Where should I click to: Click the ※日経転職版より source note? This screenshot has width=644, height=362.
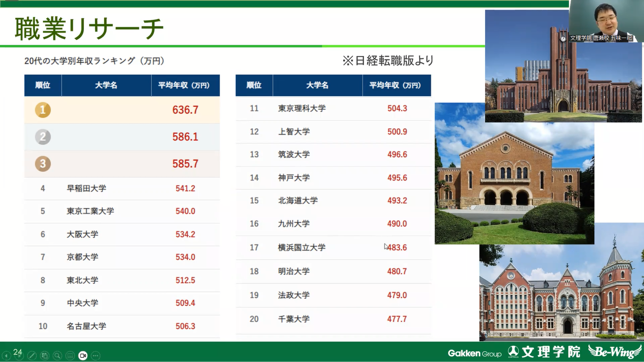point(388,60)
